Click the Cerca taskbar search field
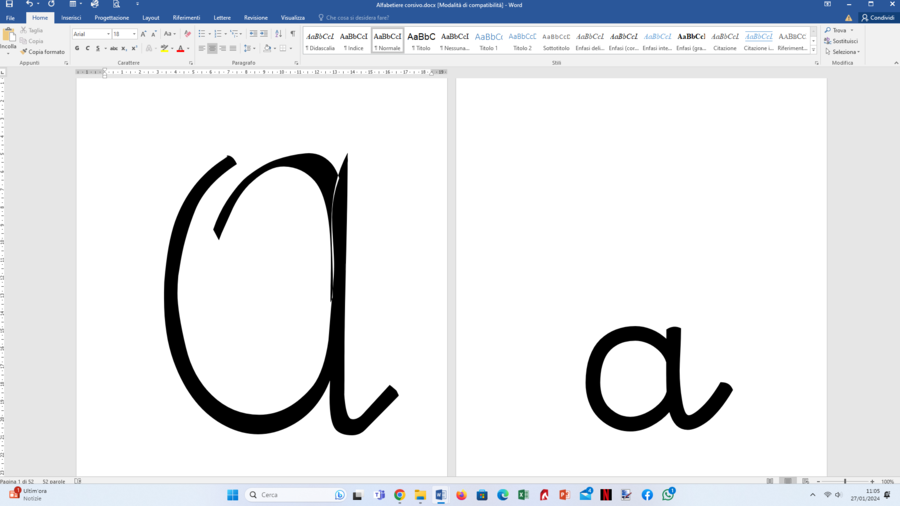The image size is (900, 506). coord(296,495)
